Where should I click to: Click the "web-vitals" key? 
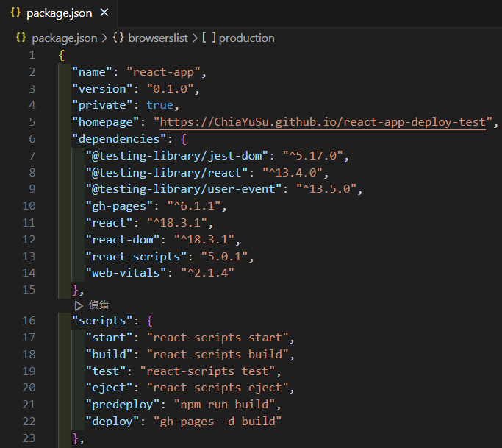click(x=126, y=273)
